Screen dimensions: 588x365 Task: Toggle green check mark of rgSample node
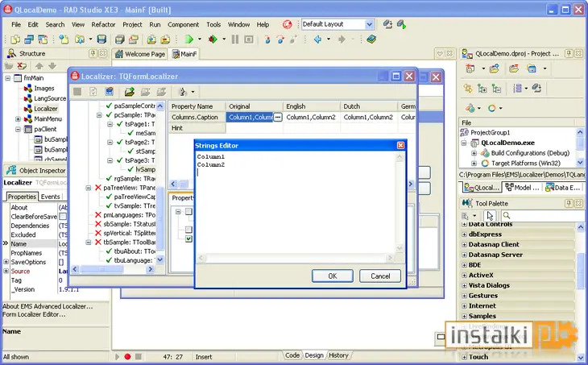click(x=109, y=179)
